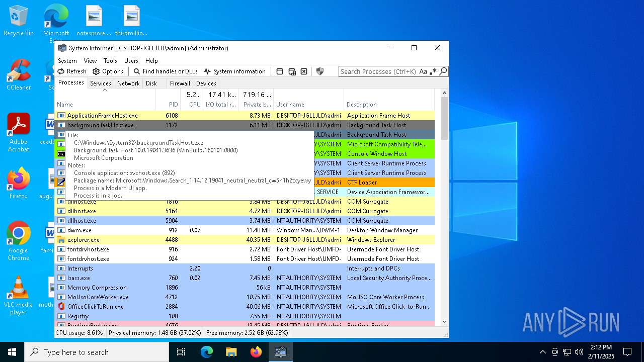Select the Interrupts row
The width and height of the screenshot is (644, 362).
(x=245, y=268)
